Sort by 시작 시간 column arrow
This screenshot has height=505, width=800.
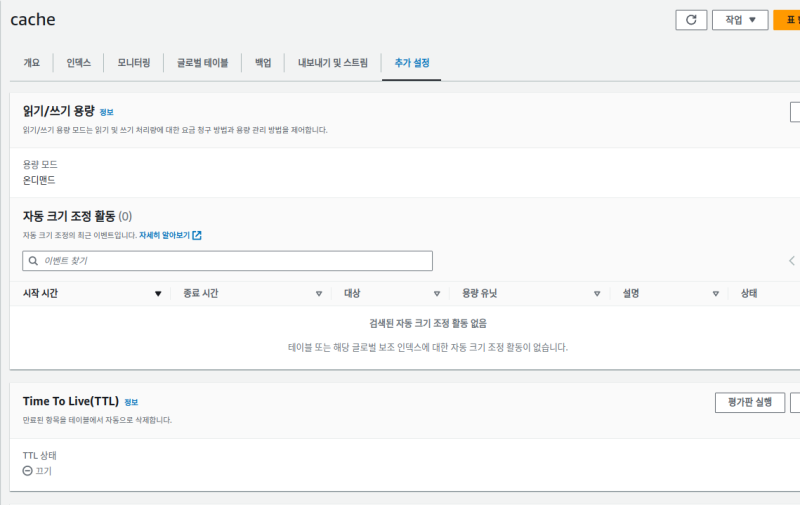[x=158, y=294]
